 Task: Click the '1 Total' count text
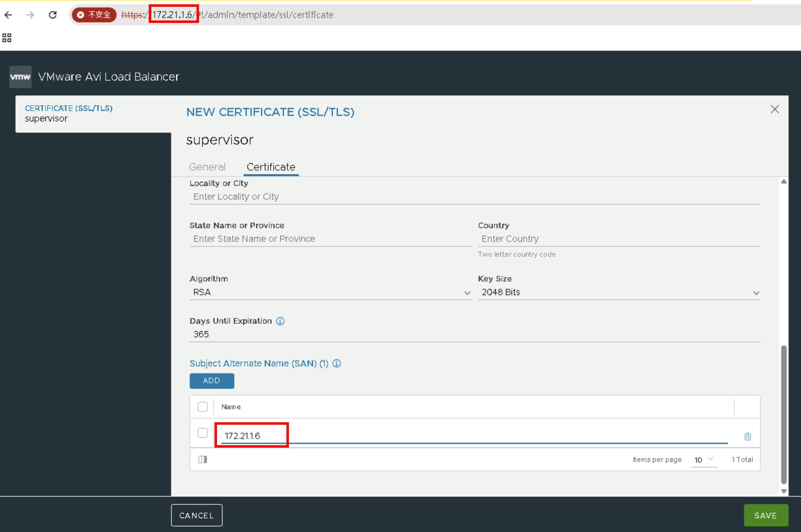tap(742, 460)
